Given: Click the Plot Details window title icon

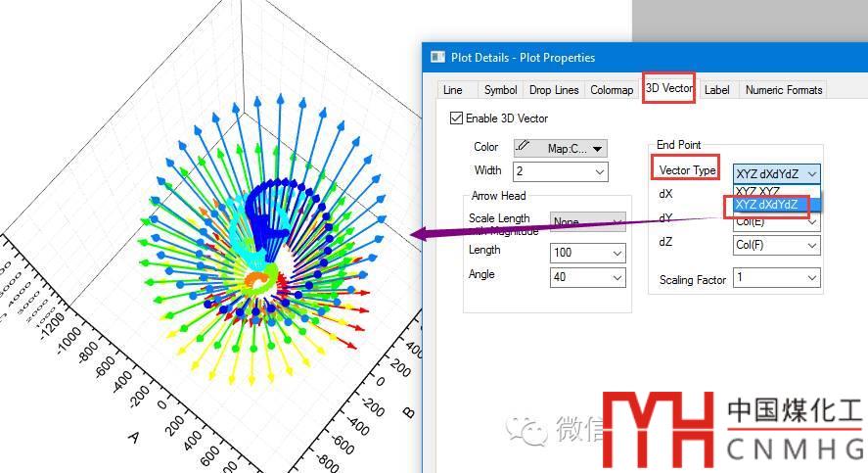Looking at the screenshot, I should click(x=435, y=58).
